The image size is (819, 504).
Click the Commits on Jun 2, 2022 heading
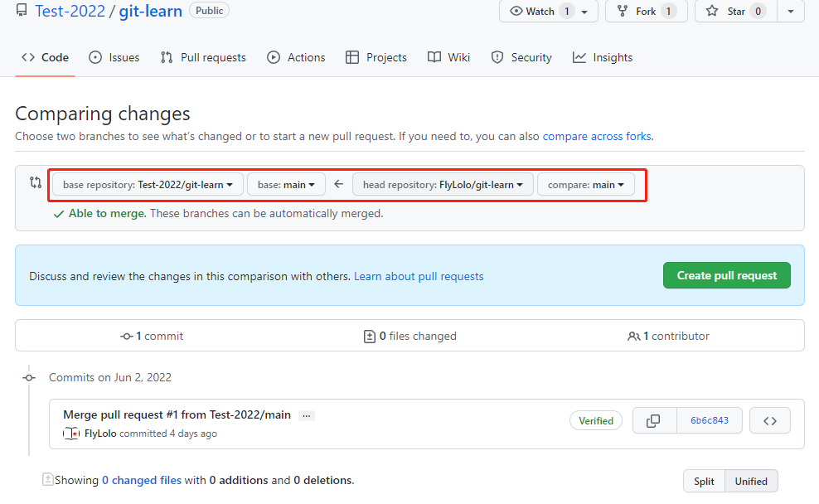[110, 378]
